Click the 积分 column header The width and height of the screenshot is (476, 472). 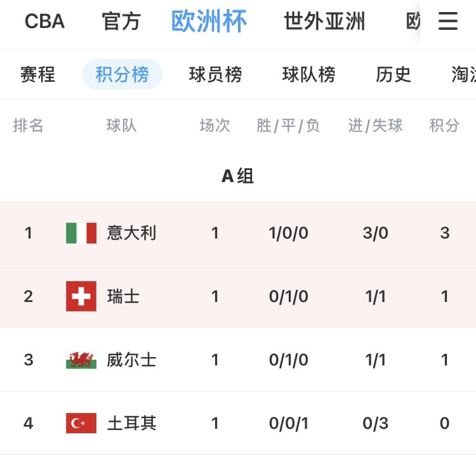tap(444, 126)
